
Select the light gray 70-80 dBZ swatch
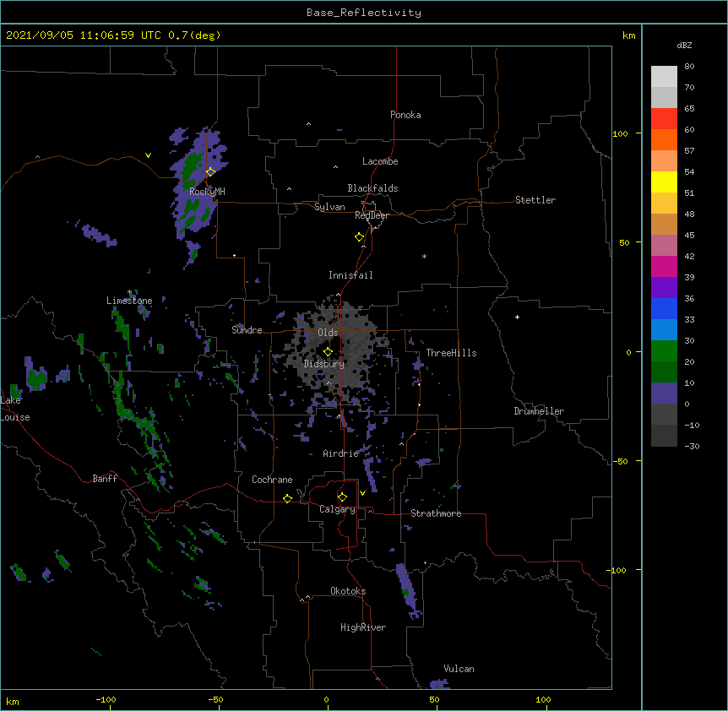(x=664, y=76)
